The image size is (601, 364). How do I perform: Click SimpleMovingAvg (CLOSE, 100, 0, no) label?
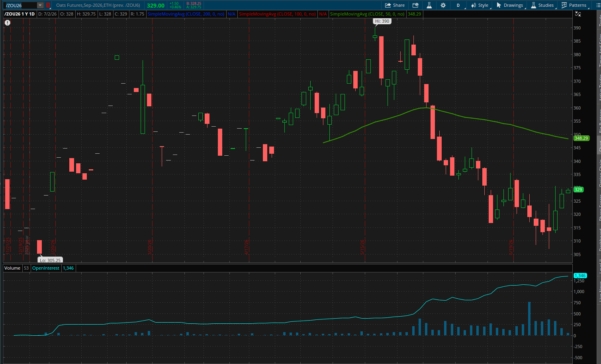277,14
